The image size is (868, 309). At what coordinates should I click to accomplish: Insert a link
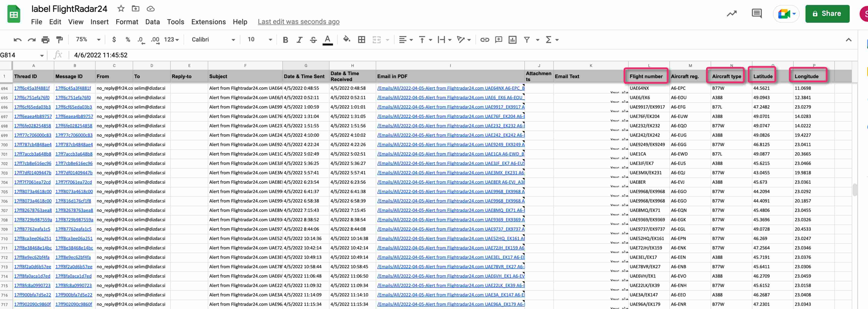[x=485, y=40]
